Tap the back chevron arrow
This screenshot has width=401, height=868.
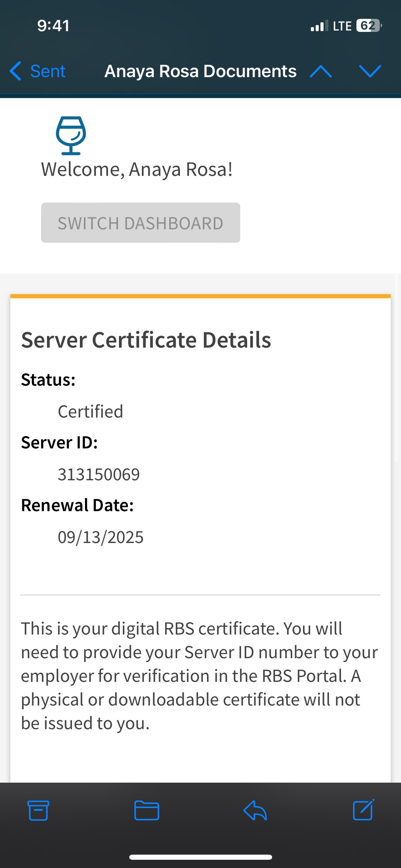[x=16, y=71]
